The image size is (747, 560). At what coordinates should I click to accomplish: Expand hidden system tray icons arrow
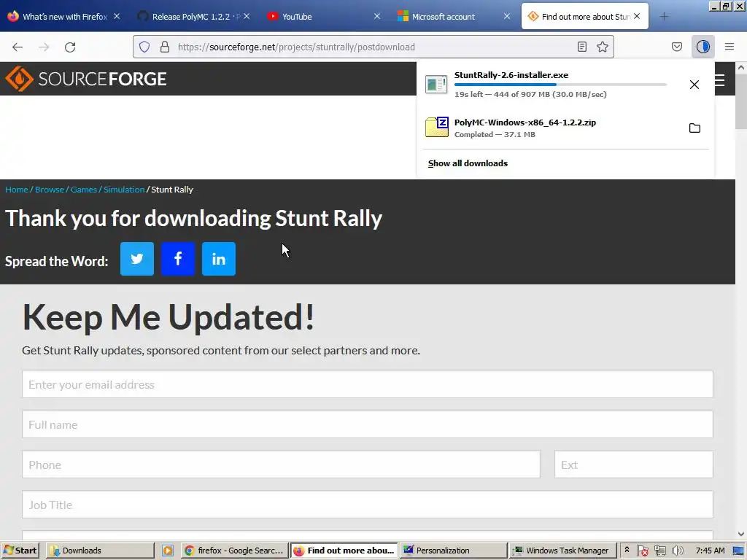(627, 550)
